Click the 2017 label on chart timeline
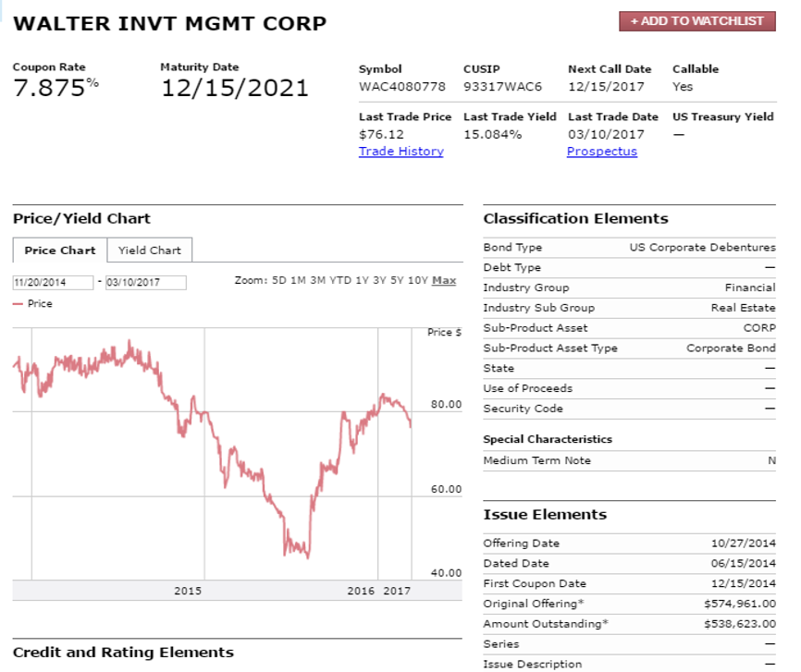Viewport: 801px width, 672px height. 397,591
